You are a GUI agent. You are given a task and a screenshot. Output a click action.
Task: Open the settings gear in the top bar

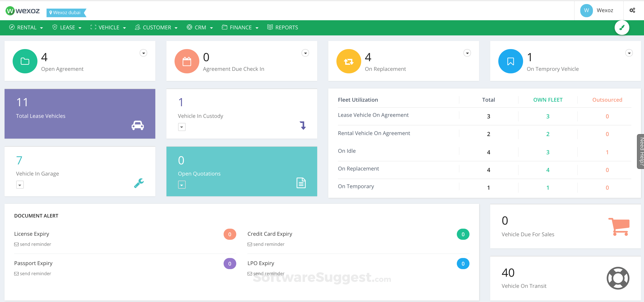[632, 10]
